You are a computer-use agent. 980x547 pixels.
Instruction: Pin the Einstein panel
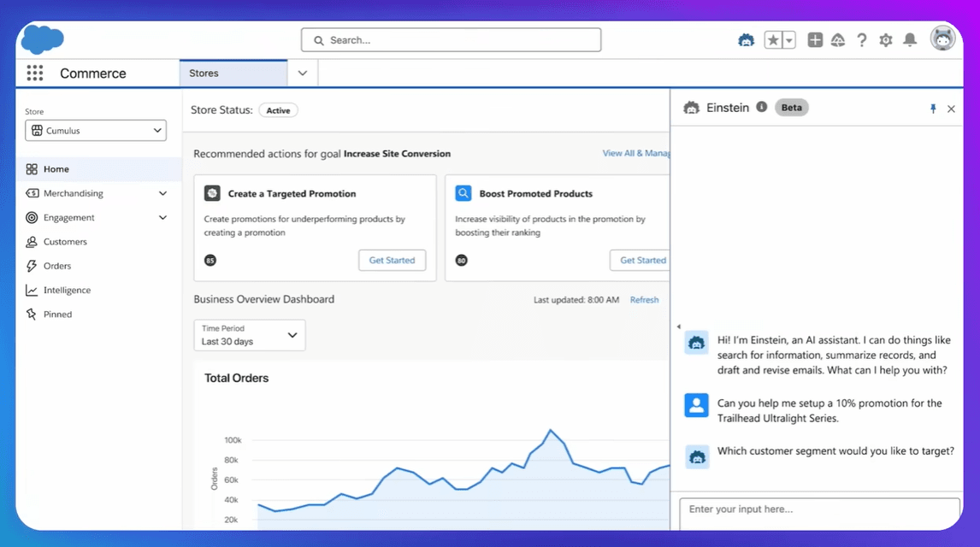point(933,109)
